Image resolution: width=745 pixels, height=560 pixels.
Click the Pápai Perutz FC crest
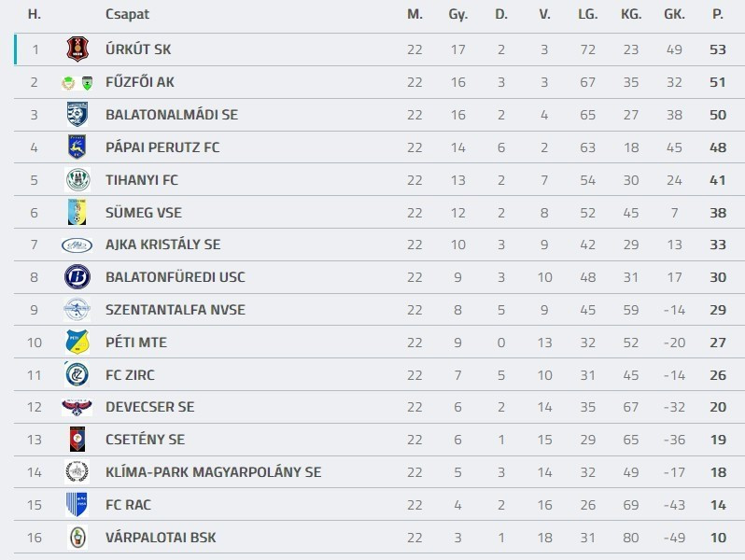pos(77,147)
